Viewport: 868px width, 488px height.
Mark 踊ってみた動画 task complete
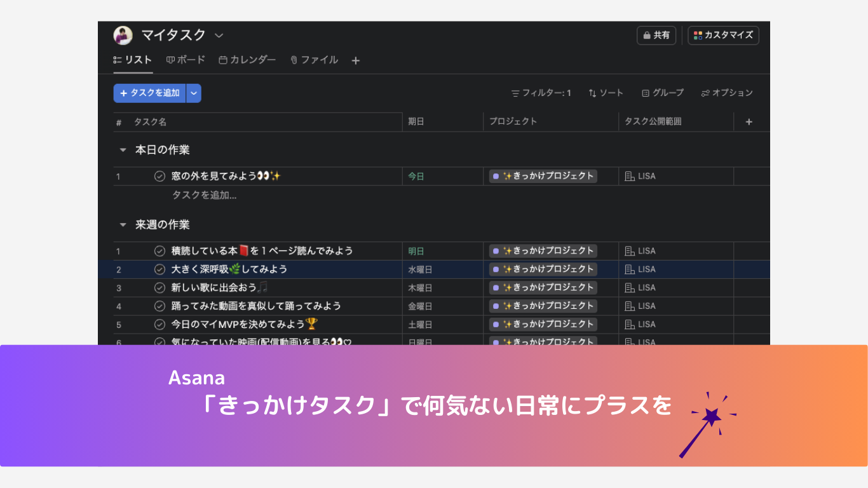(159, 306)
